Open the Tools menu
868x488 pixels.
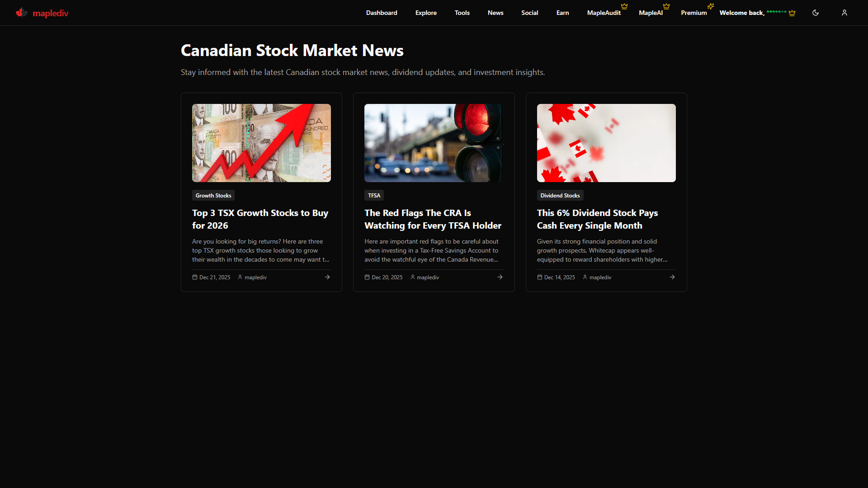click(x=462, y=13)
